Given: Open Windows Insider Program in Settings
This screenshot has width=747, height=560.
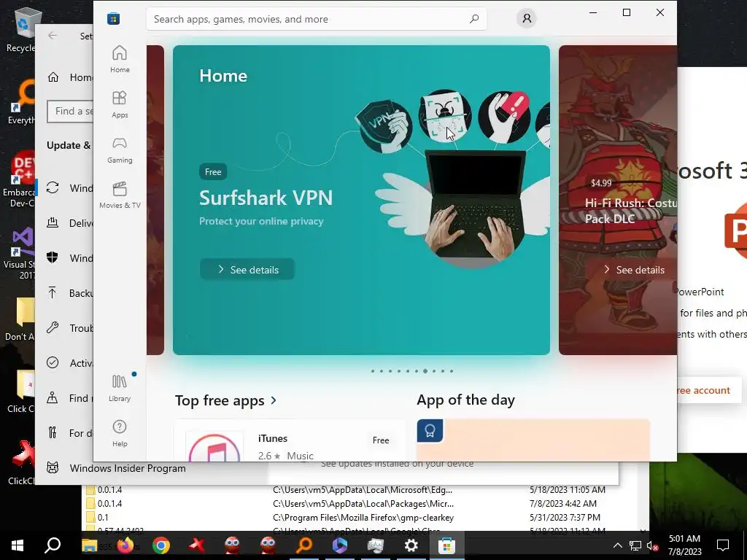Looking at the screenshot, I should [x=128, y=468].
